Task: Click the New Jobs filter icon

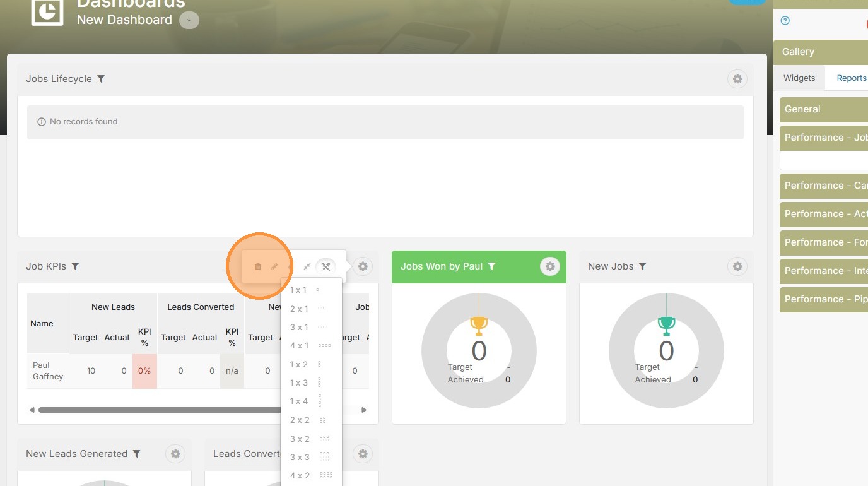Action: [x=643, y=266]
